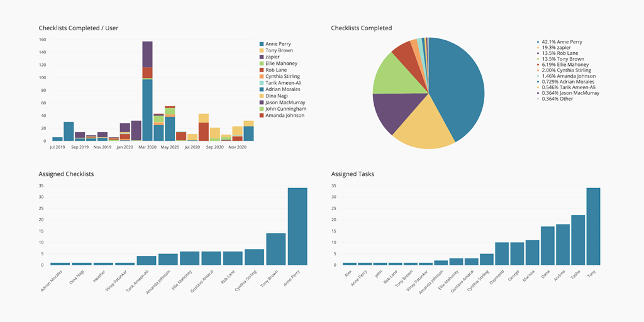Viewport: 644px width, 322px height.
Task: Click the '6.19% Ellie Mahoney' pie legend entry
Action: [x=562, y=65]
